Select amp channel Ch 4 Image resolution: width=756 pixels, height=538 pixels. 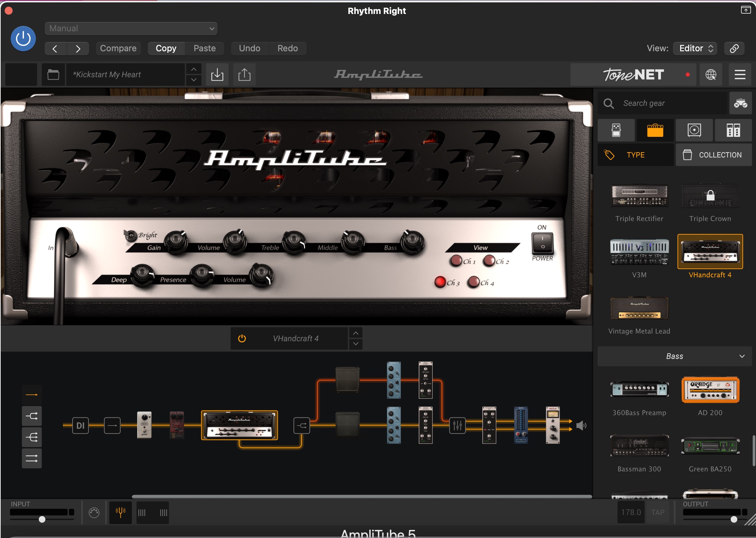pos(473,282)
